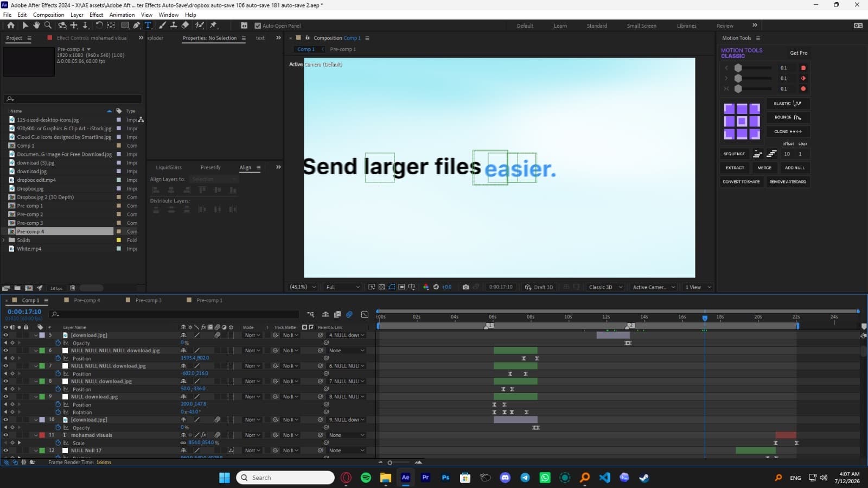Click the Motion Blur enable icon in timeline
This screenshot has height=488, width=868.
point(349,314)
